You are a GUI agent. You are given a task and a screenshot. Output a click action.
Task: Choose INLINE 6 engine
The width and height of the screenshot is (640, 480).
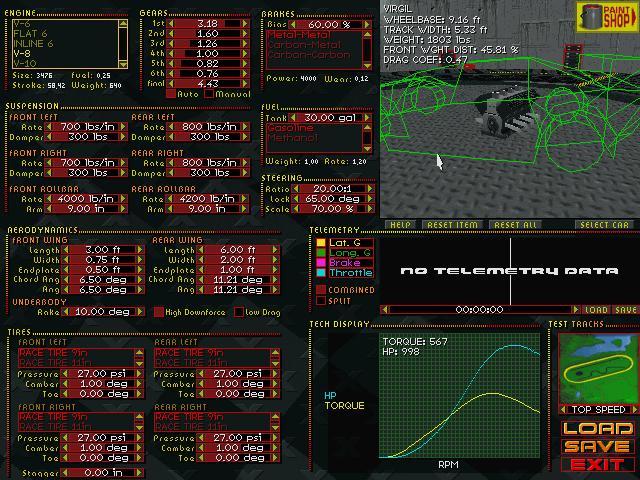coord(33,44)
